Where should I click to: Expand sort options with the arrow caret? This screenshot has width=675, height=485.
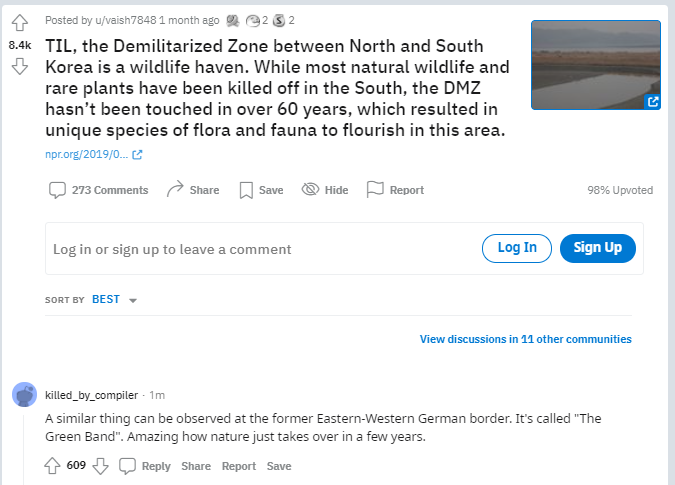tap(133, 300)
